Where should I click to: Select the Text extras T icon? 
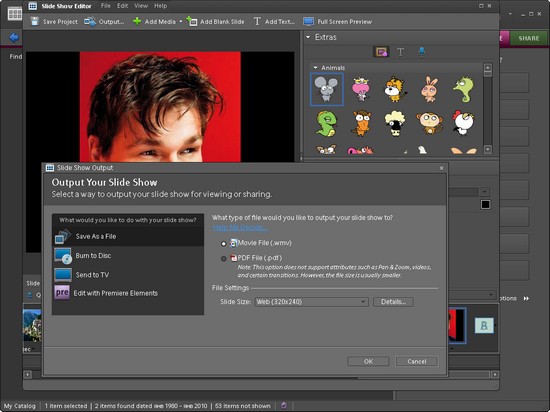coord(400,52)
